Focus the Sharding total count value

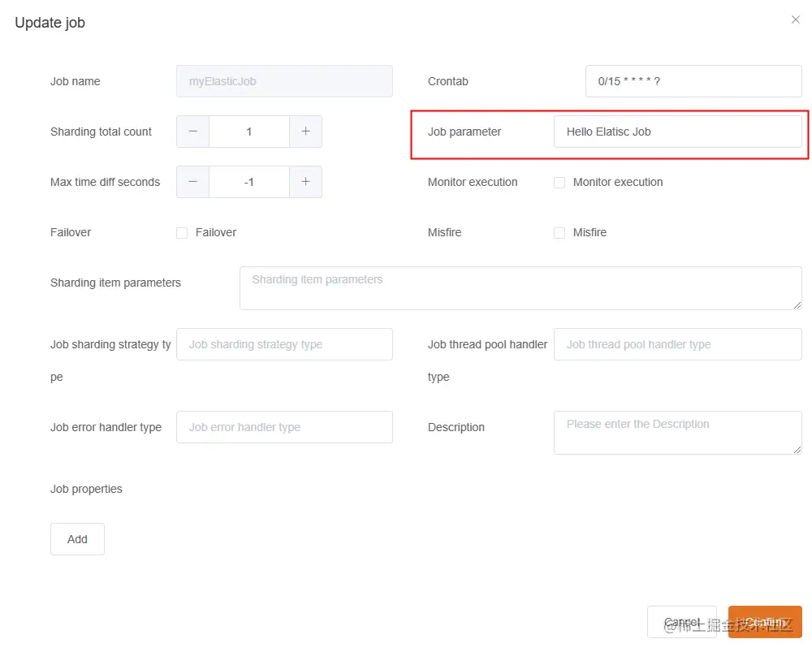(x=249, y=132)
